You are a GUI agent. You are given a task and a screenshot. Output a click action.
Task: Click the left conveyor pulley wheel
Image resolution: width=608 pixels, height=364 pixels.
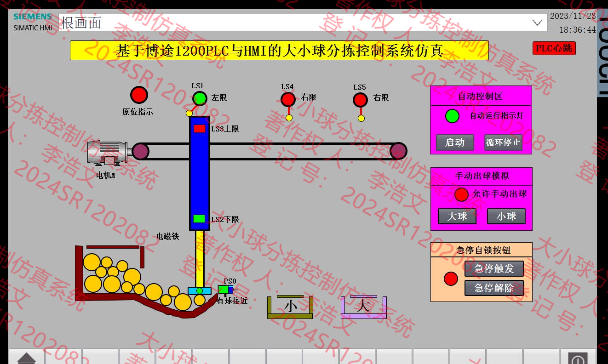pyautogui.click(x=140, y=151)
